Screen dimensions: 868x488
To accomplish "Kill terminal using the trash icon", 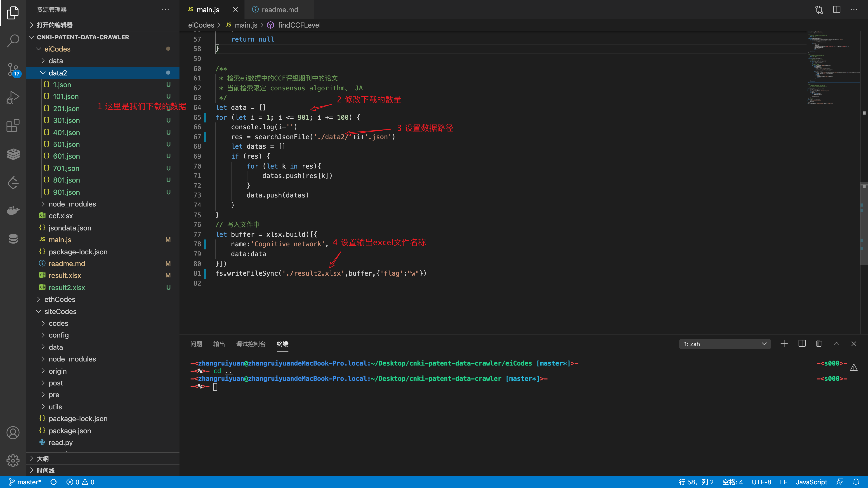I will click(x=818, y=343).
